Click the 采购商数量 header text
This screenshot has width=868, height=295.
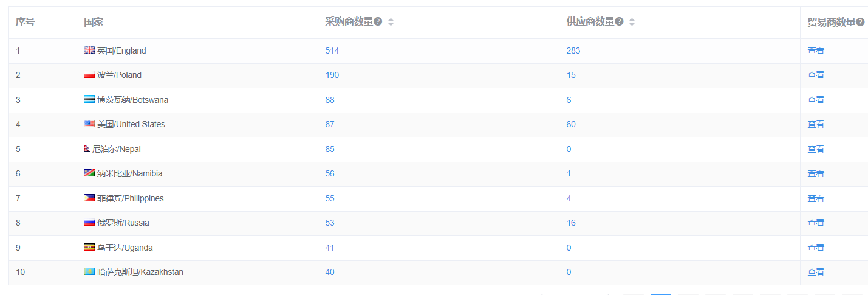[349, 22]
